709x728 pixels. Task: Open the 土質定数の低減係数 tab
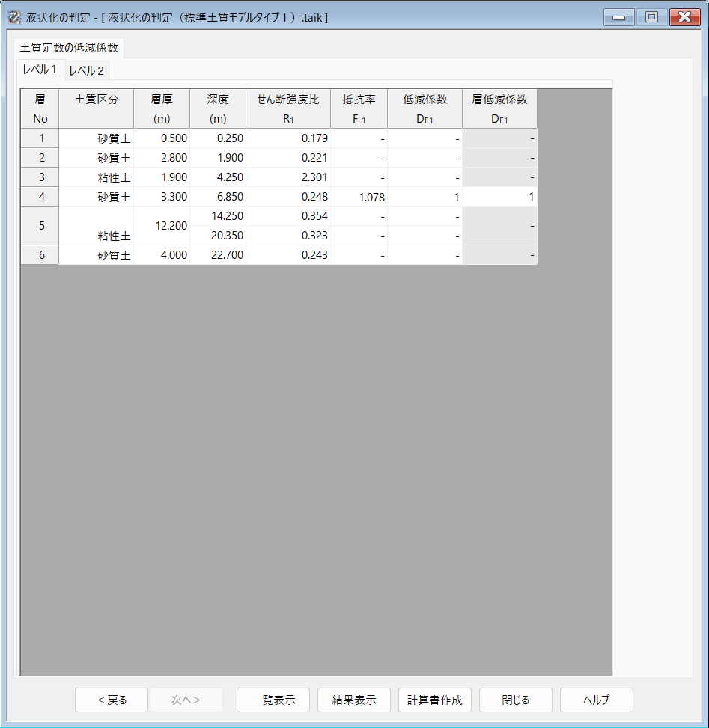click(69, 48)
